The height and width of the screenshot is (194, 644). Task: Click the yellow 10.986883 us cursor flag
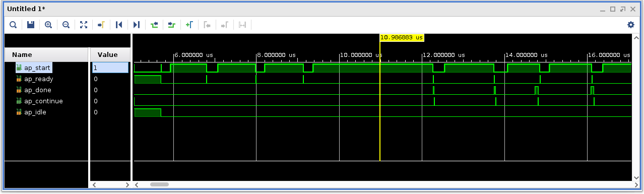pyautogui.click(x=402, y=37)
